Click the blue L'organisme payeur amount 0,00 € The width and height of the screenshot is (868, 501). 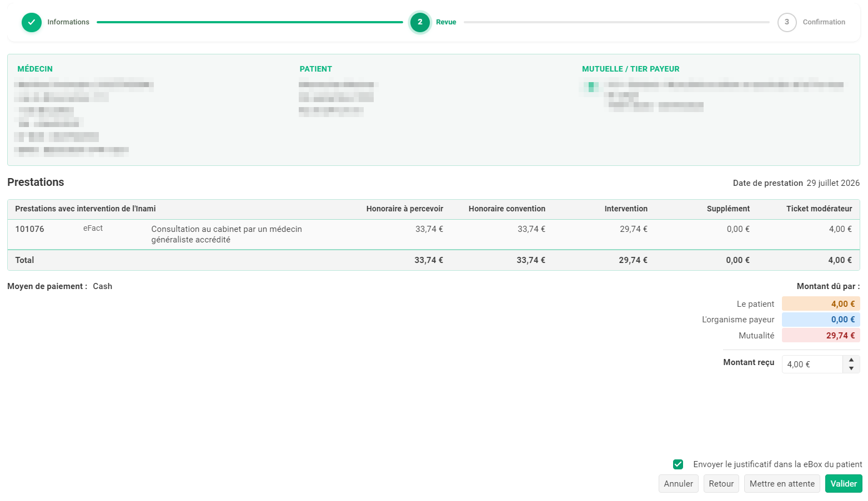click(821, 320)
